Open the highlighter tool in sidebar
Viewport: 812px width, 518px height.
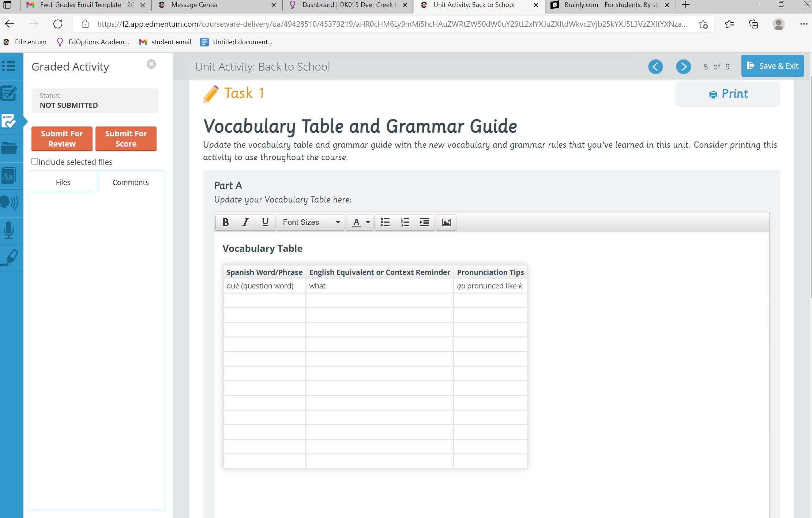pos(10,258)
